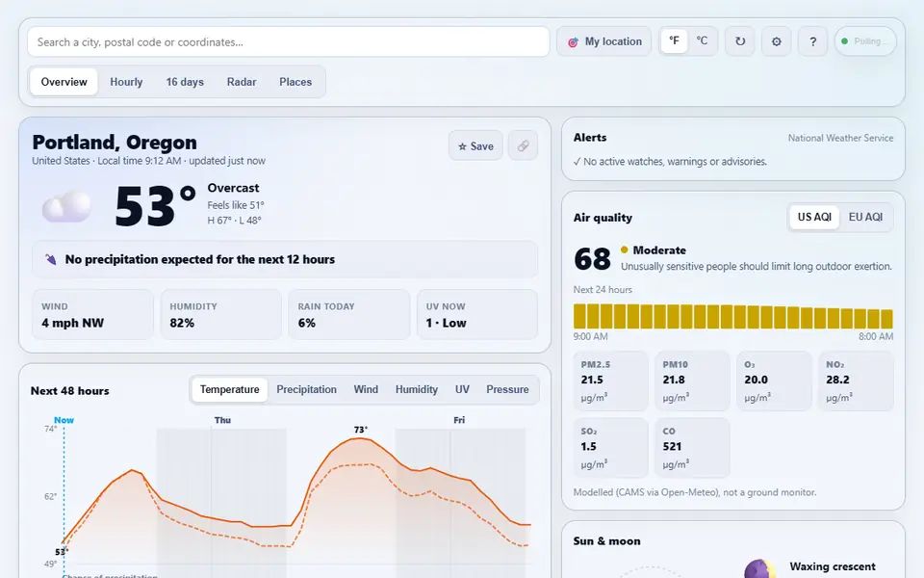This screenshot has height=578, width=924.
Task: Use My location button
Action: 604,41
